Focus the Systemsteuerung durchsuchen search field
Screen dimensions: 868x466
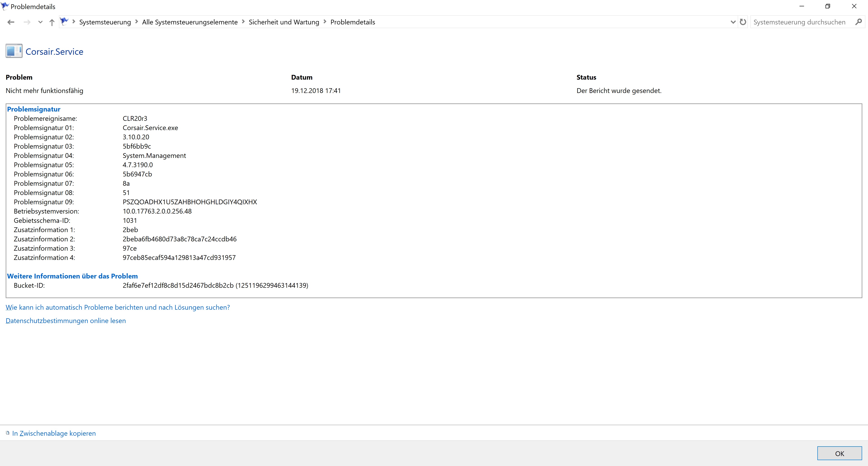point(799,22)
